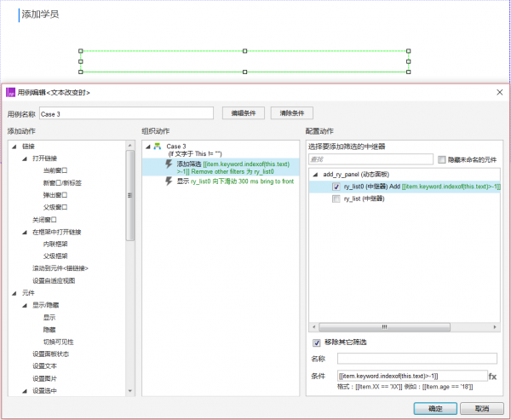
Task: Select 弹出窗口 action
Action: tap(55, 195)
